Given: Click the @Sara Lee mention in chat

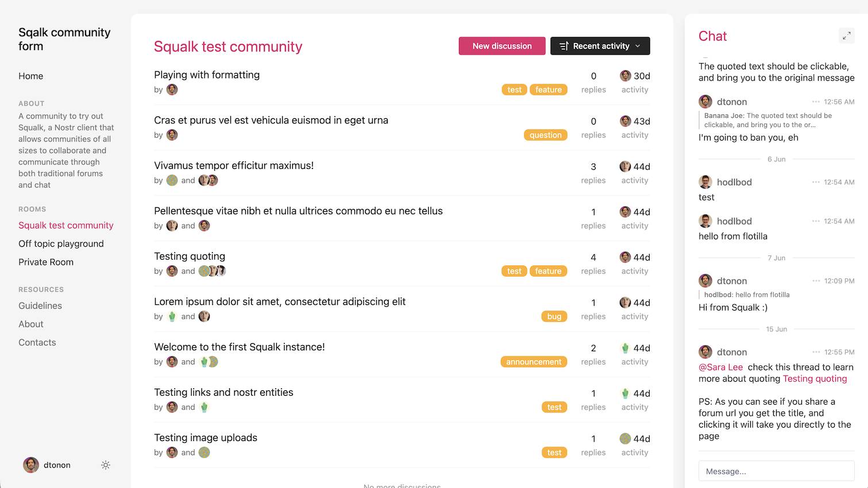Looking at the screenshot, I should tap(720, 367).
